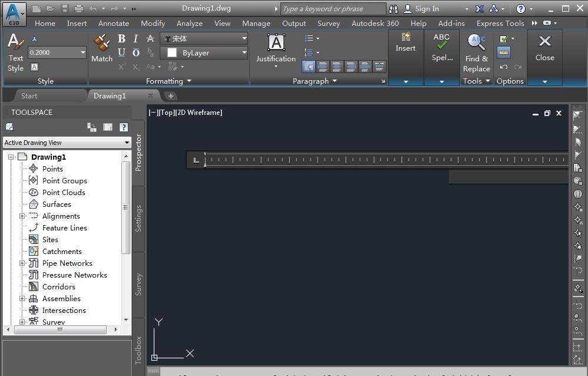
Task: Click the Plot printer icon
Action: pos(79,9)
